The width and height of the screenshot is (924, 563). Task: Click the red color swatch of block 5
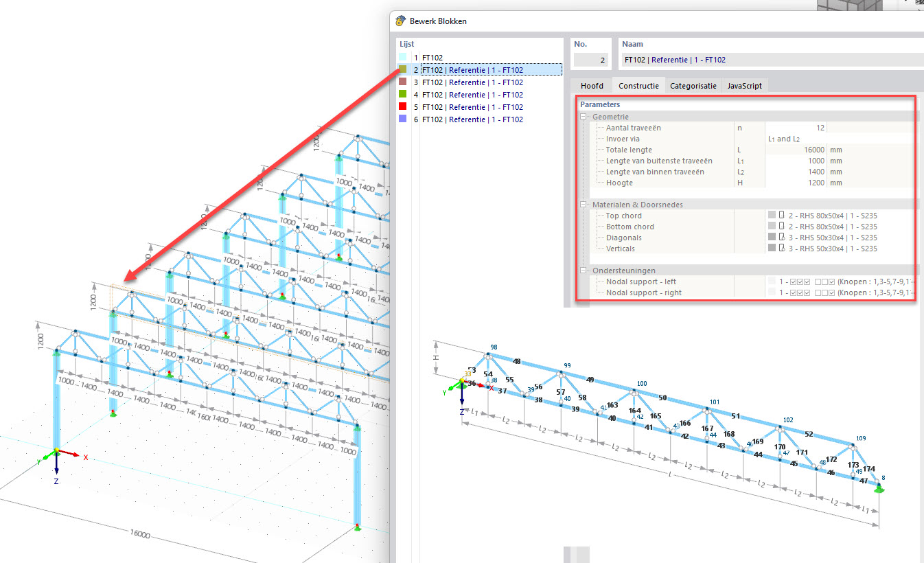pyautogui.click(x=402, y=107)
